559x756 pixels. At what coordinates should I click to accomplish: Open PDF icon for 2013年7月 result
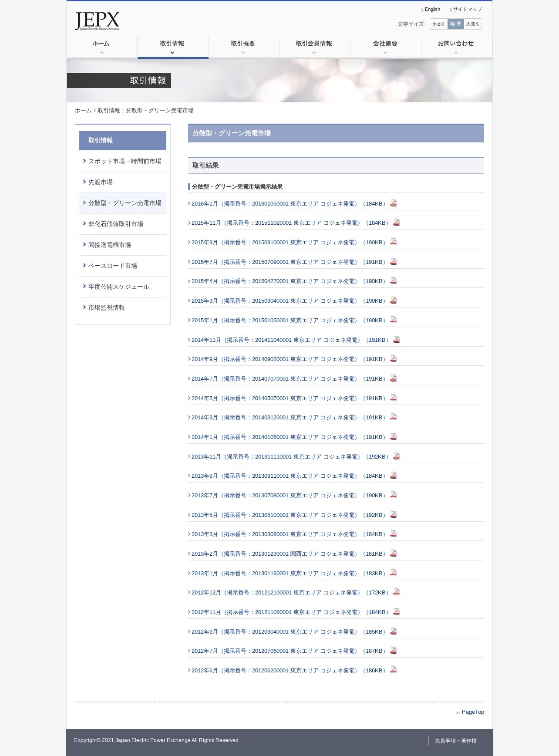(x=394, y=495)
